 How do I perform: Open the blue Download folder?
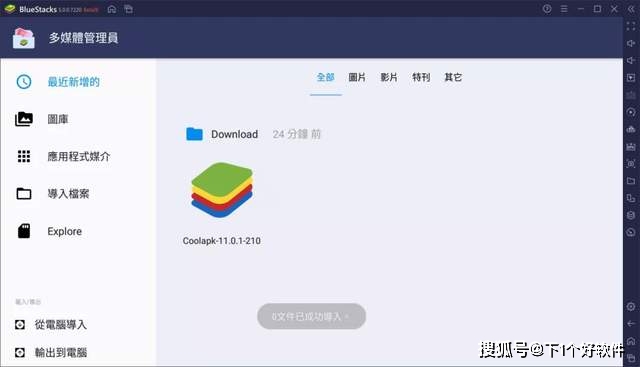(x=194, y=134)
